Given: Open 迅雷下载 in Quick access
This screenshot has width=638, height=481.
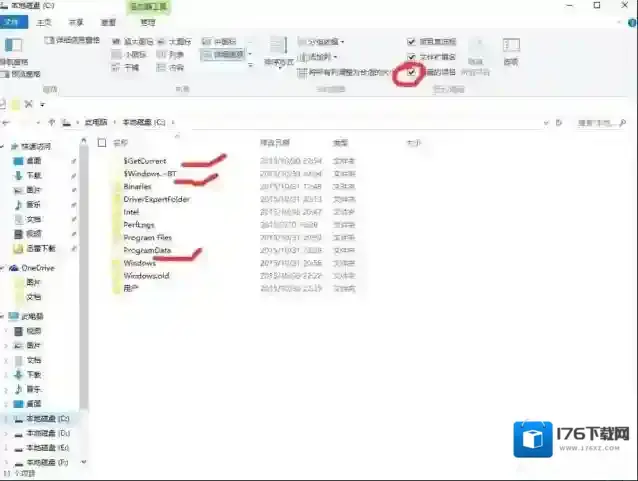Looking at the screenshot, I should (x=35, y=248).
